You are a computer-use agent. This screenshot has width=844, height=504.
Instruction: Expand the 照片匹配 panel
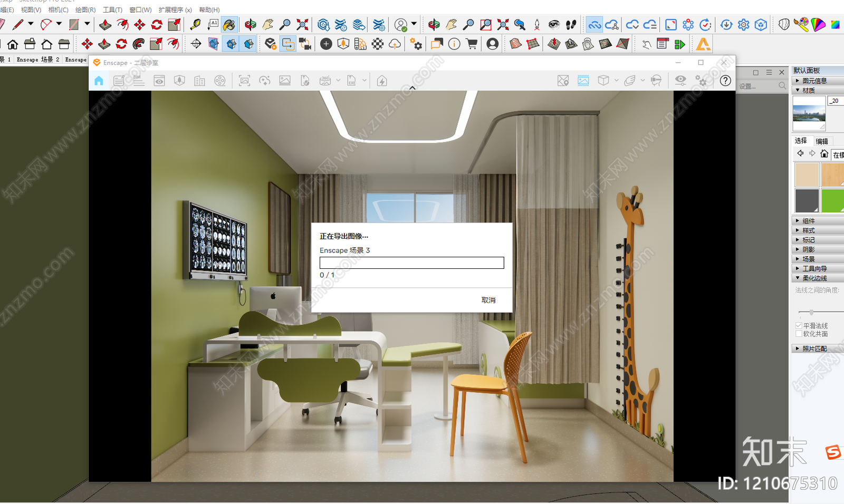click(818, 348)
